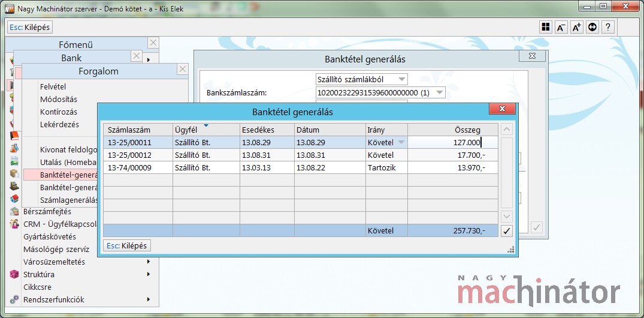Edit the 127.000 amount field

[453, 143]
